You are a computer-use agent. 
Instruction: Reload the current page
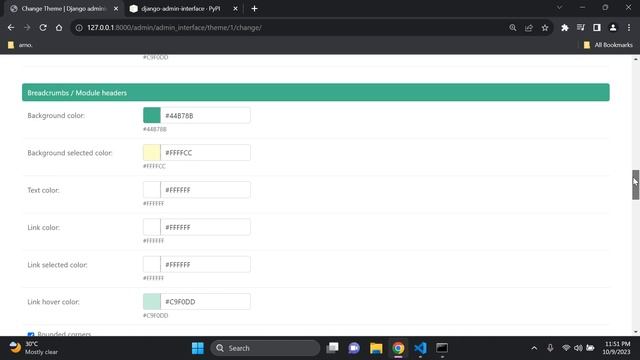[43, 28]
